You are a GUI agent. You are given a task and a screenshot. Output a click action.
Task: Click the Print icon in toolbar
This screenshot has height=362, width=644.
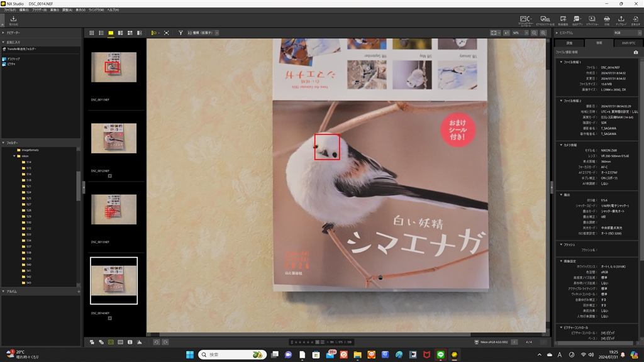(607, 20)
